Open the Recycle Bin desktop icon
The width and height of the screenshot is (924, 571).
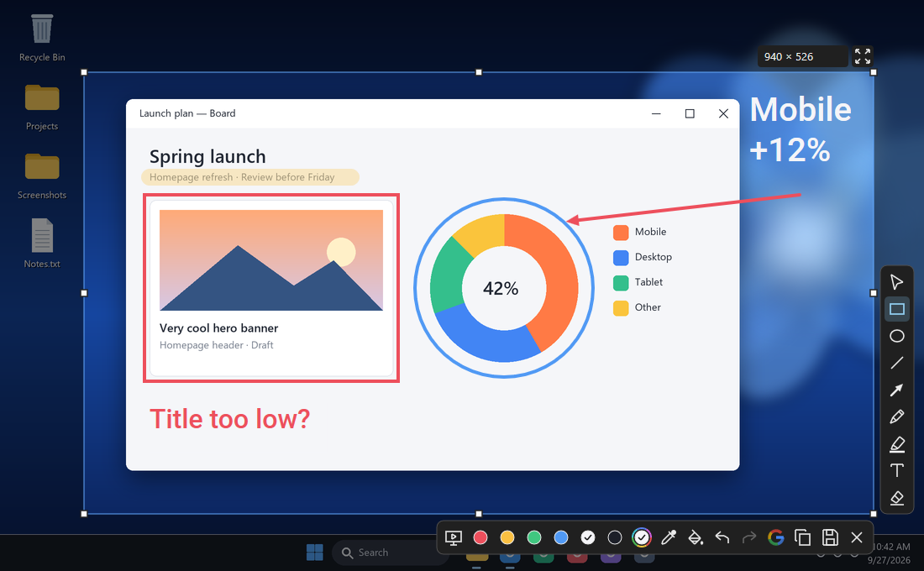point(42,38)
